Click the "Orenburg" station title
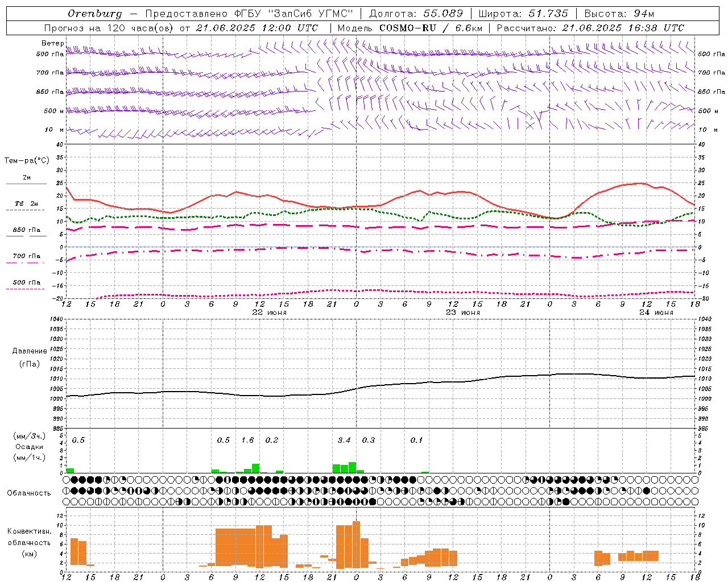The width and height of the screenshot is (728, 582). pos(94,14)
